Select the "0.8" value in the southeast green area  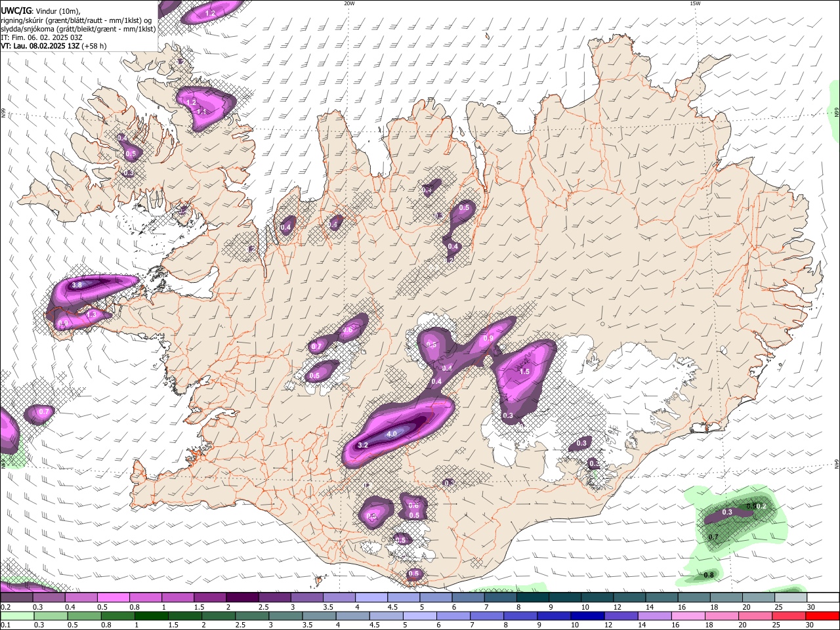(709, 575)
